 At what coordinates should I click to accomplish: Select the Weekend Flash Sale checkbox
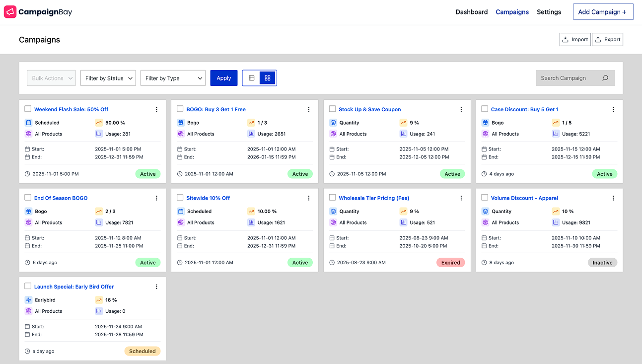[x=28, y=109]
